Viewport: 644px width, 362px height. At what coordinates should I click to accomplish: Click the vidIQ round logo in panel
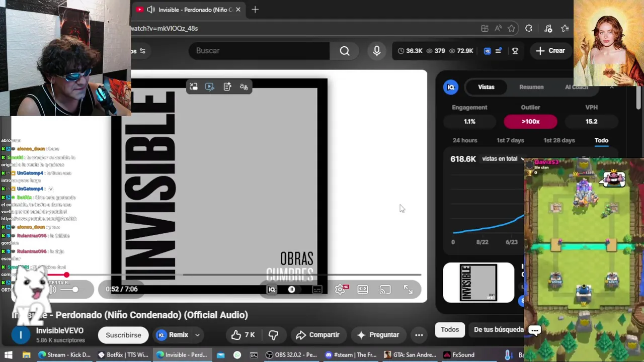coord(451,87)
